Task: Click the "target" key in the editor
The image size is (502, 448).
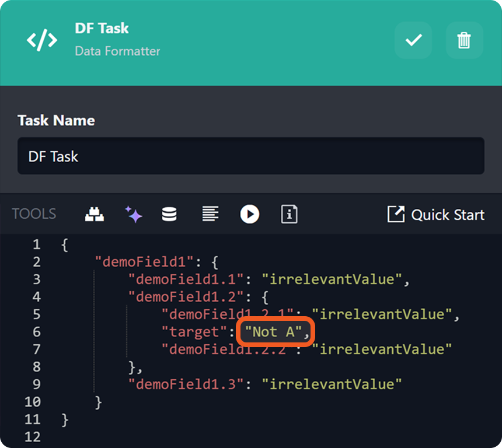Action: point(193,332)
